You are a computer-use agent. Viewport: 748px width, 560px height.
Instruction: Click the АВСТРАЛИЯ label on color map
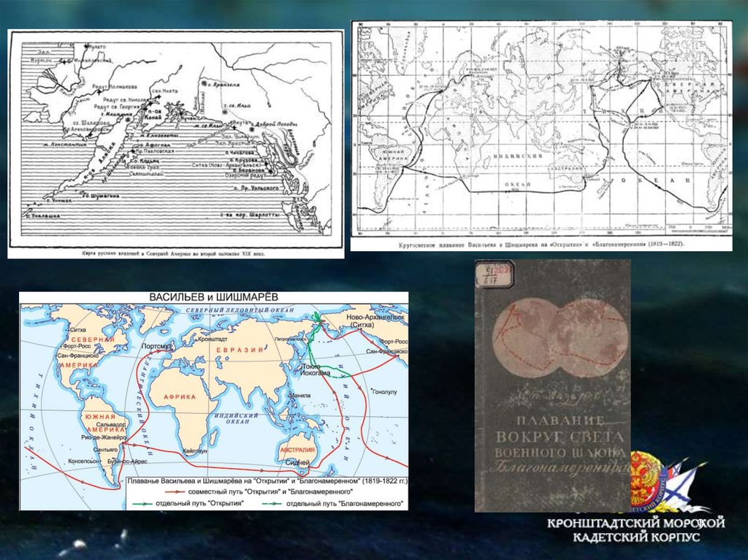click(297, 449)
